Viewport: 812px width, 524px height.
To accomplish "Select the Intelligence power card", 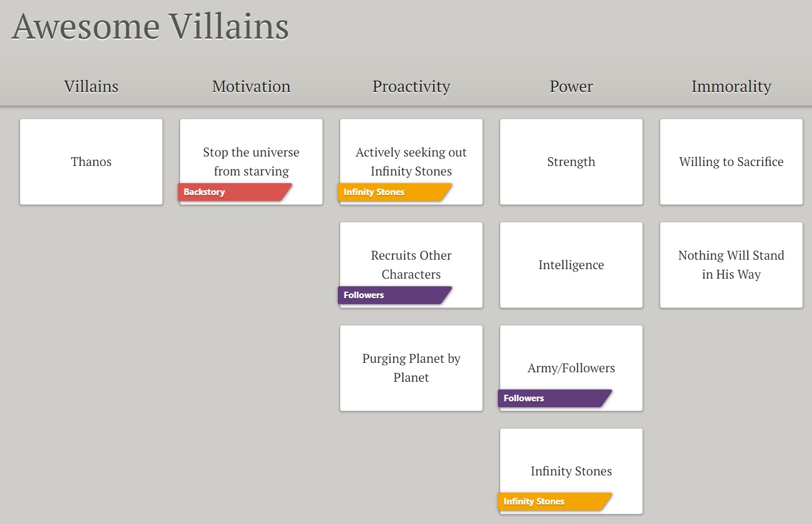I will (571, 265).
